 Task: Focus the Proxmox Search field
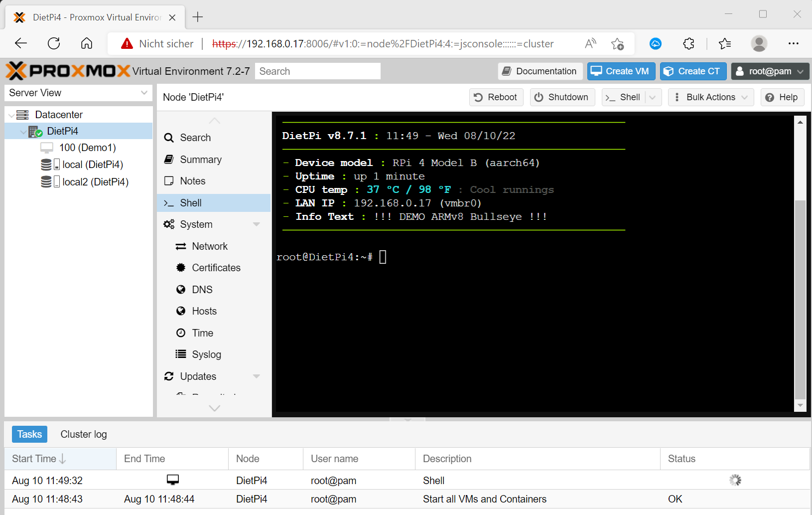point(317,71)
